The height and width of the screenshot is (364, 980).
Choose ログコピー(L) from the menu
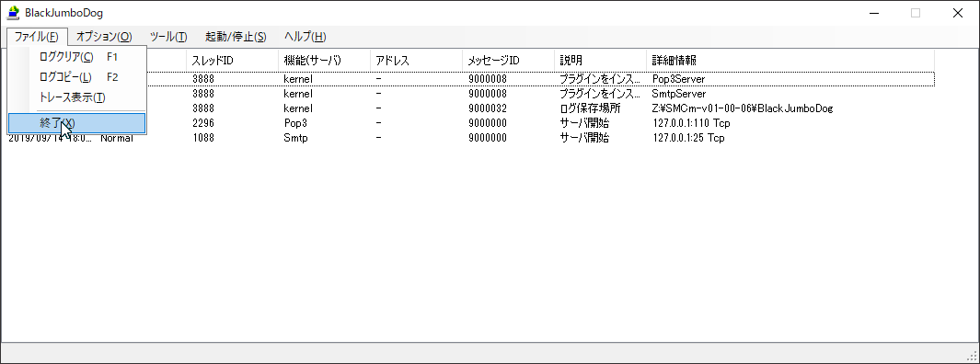77,77
